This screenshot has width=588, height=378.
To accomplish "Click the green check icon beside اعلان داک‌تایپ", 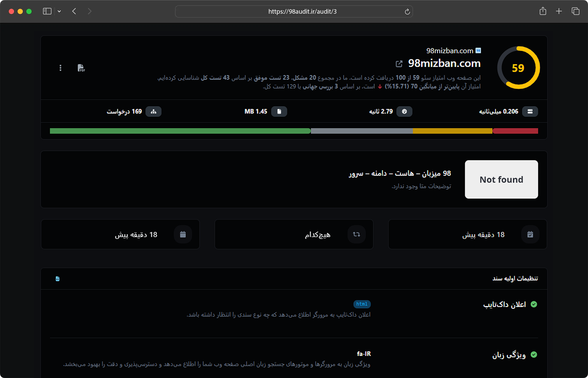I will click(534, 304).
